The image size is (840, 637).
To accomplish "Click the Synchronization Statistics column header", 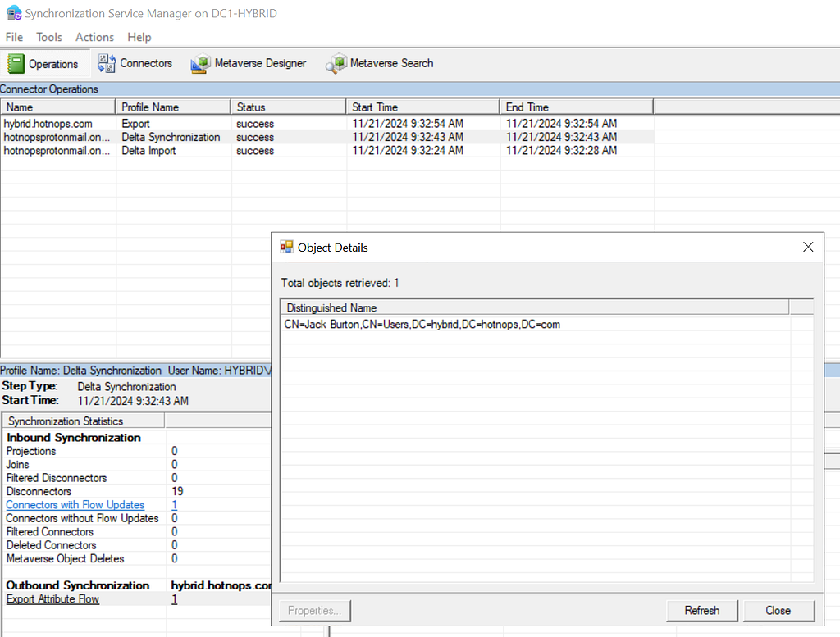I will click(84, 421).
